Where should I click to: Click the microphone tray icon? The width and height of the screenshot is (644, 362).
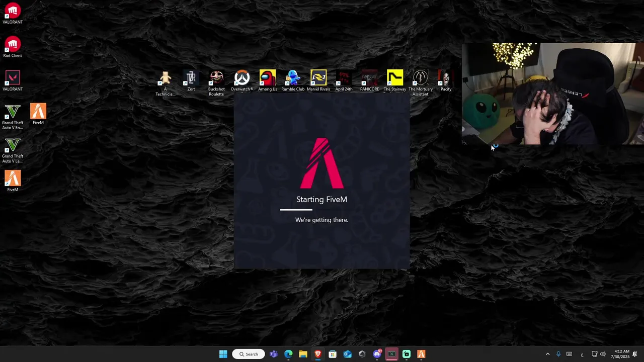(x=558, y=354)
